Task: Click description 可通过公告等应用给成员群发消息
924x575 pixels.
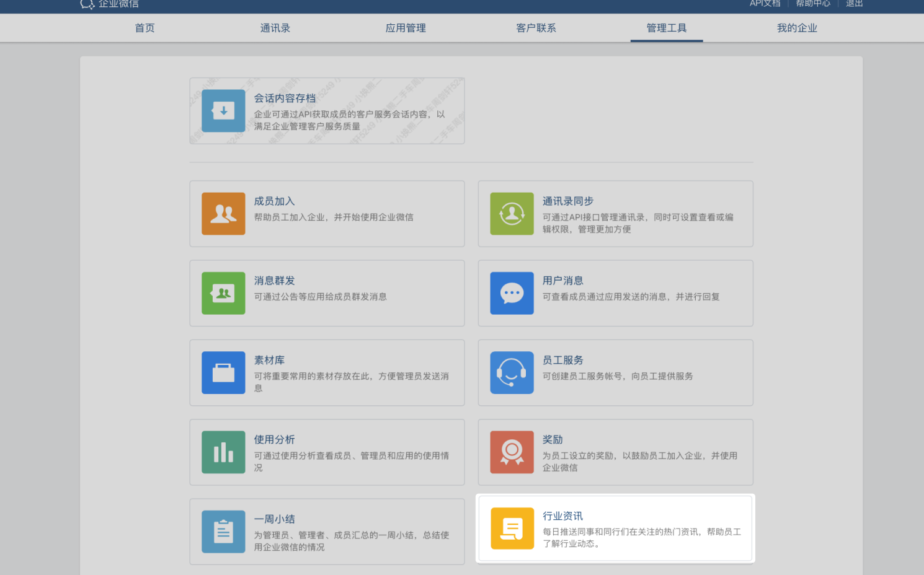Action: point(320,297)
